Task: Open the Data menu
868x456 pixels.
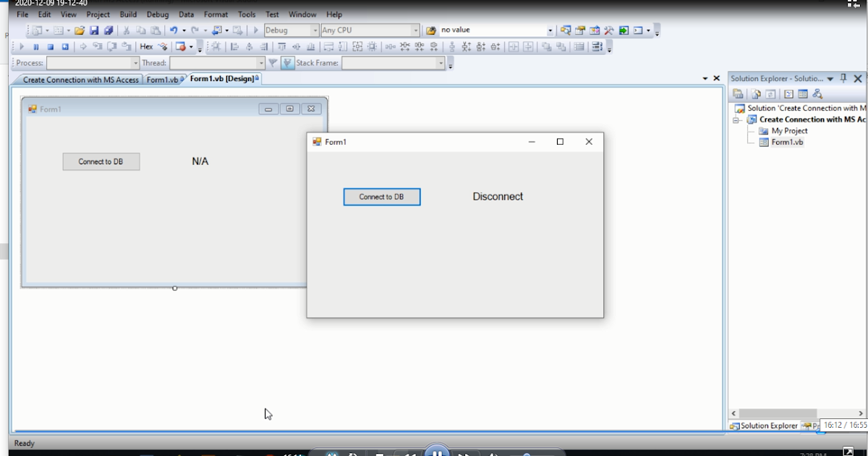Action: pos(186,14)
